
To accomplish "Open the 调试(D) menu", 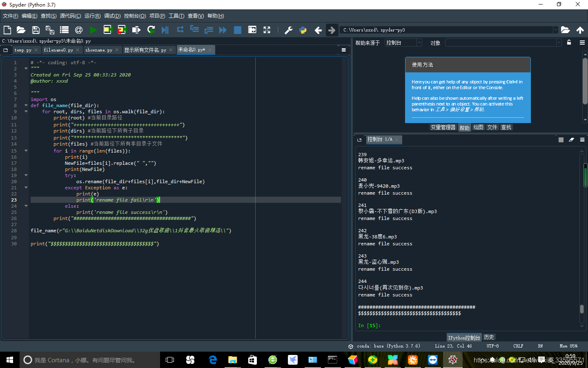I will pyautogui.click(x=112, y=16).
